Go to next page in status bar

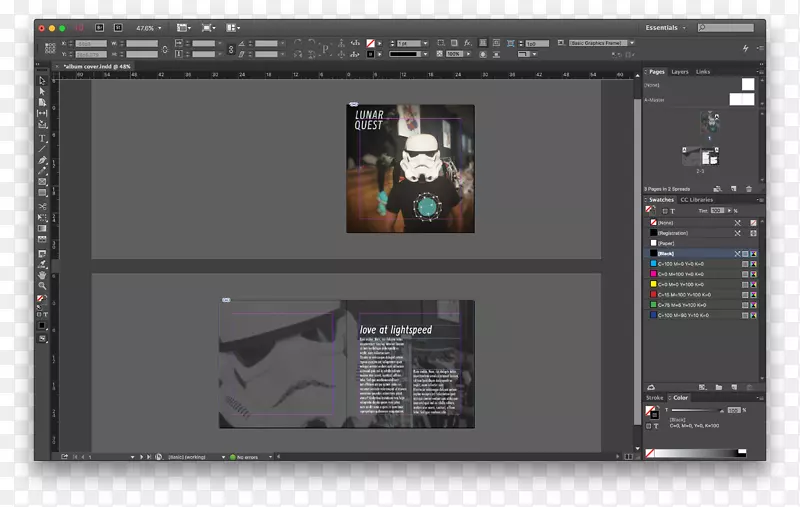pyautogui.click(x=141, y=457)
